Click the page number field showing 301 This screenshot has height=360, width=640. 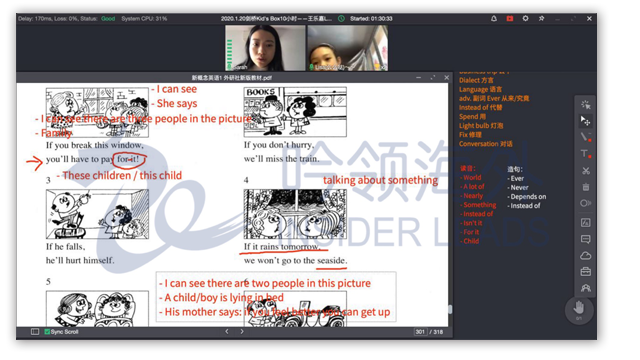[420, 332]
